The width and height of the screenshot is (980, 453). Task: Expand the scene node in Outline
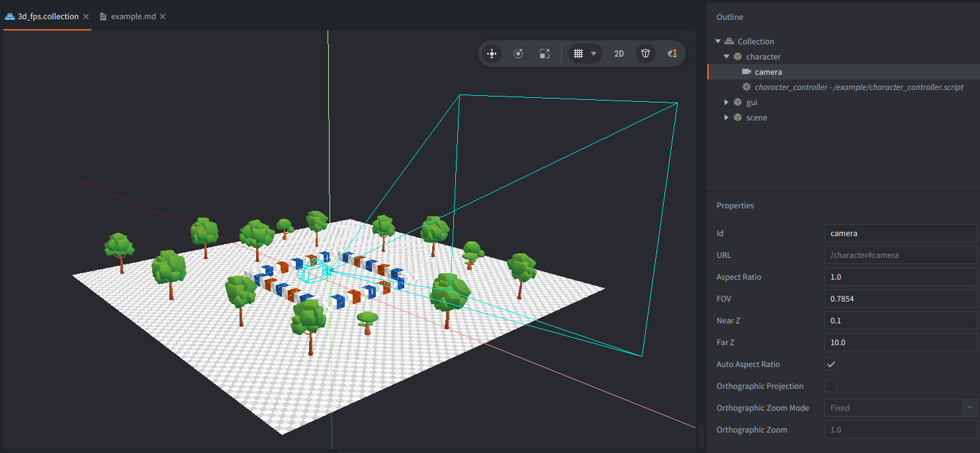[x=727, y=118]
